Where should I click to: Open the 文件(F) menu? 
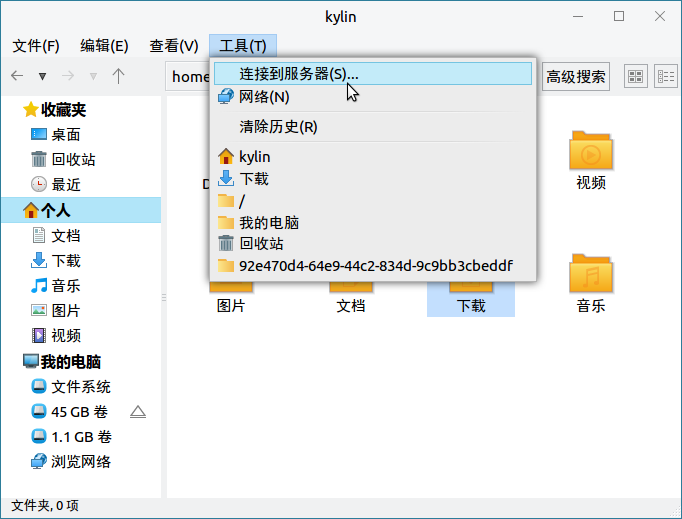pyautogui.click(x=36, y=46)
